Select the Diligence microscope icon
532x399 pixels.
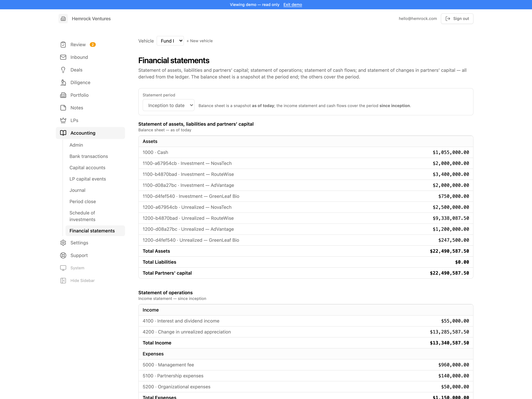point(63,82)
